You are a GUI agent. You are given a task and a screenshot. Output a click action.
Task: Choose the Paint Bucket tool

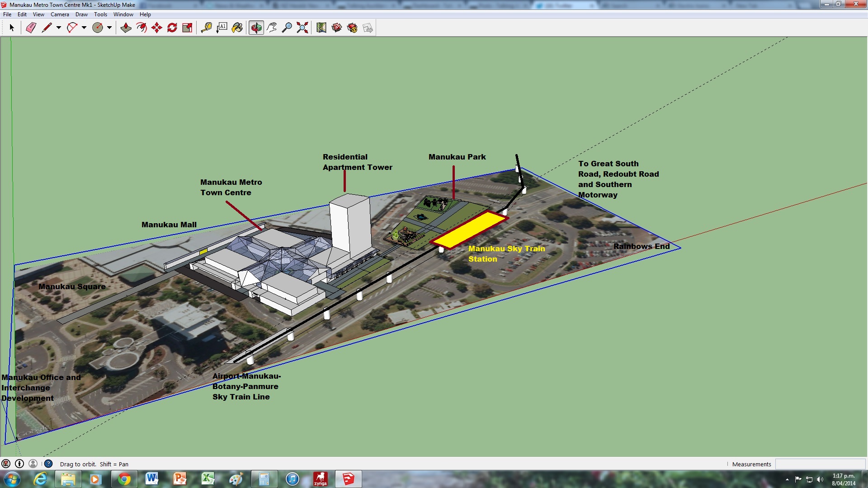pyautogui.click(x=237, y=28)
